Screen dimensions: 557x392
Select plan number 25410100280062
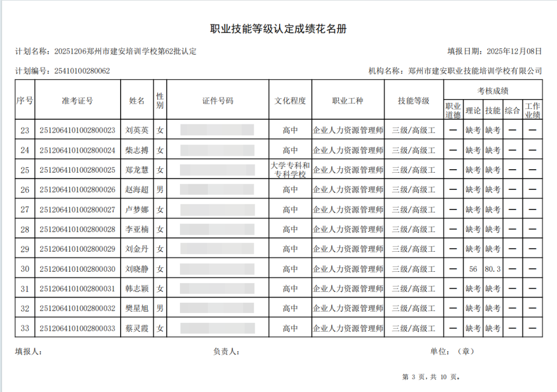82,71
